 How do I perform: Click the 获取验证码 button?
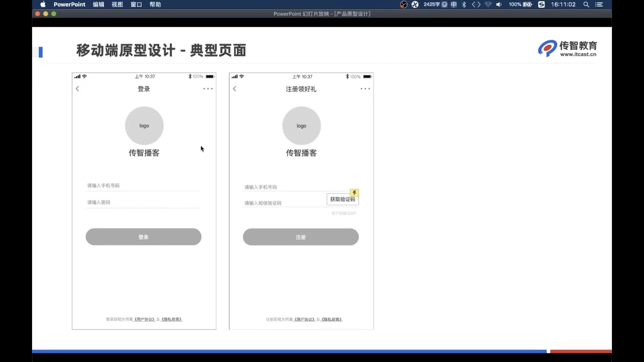[x=342, y=199]
